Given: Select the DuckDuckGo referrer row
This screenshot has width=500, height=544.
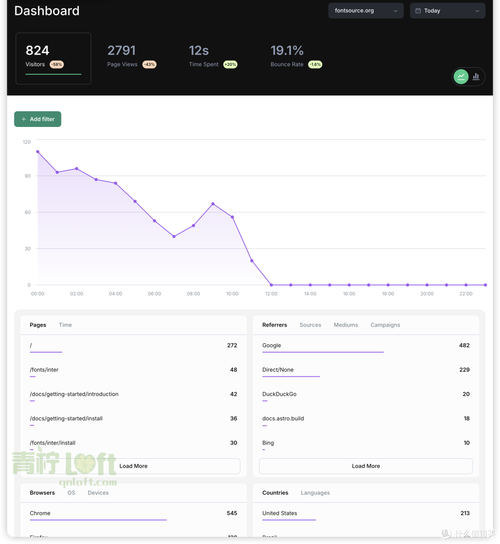Looking at the screenshot, I should pyautogui.click(x=366, y=396).
